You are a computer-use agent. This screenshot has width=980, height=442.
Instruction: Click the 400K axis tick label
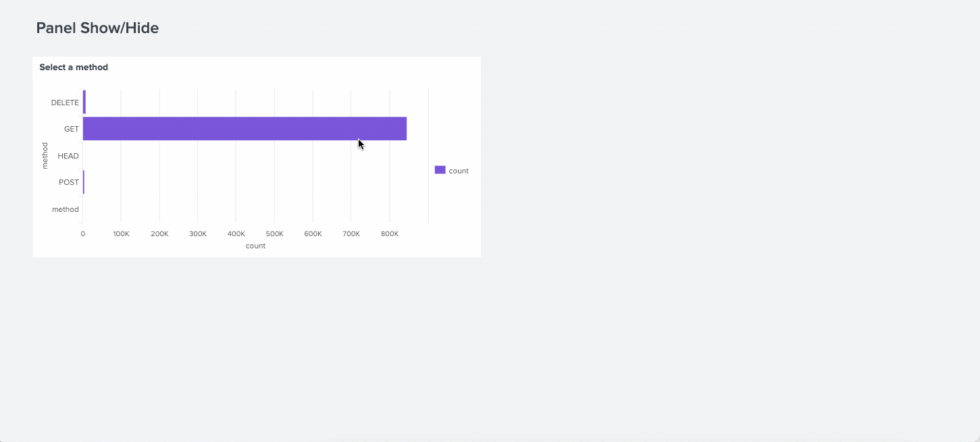236,233
